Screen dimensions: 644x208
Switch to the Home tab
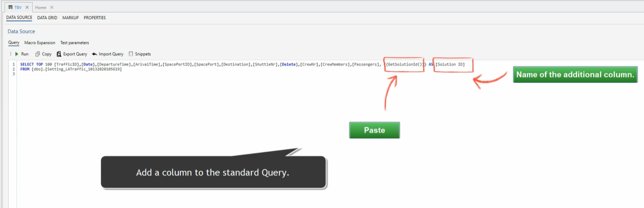(41, 7)
